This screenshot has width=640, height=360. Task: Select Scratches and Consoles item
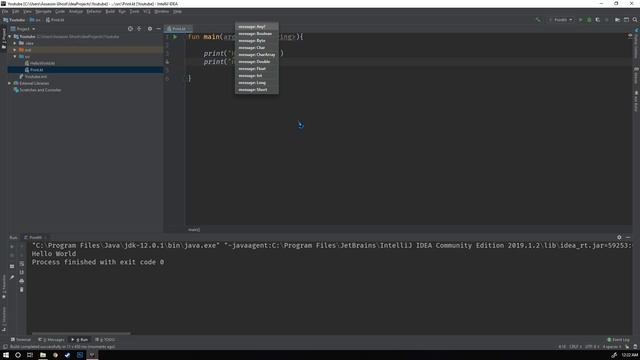[x=37, y=90]
